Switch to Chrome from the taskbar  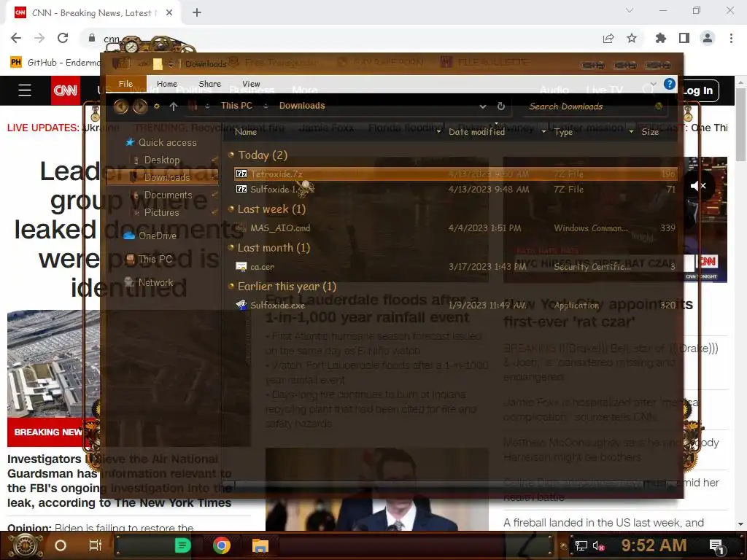[222, 545]
